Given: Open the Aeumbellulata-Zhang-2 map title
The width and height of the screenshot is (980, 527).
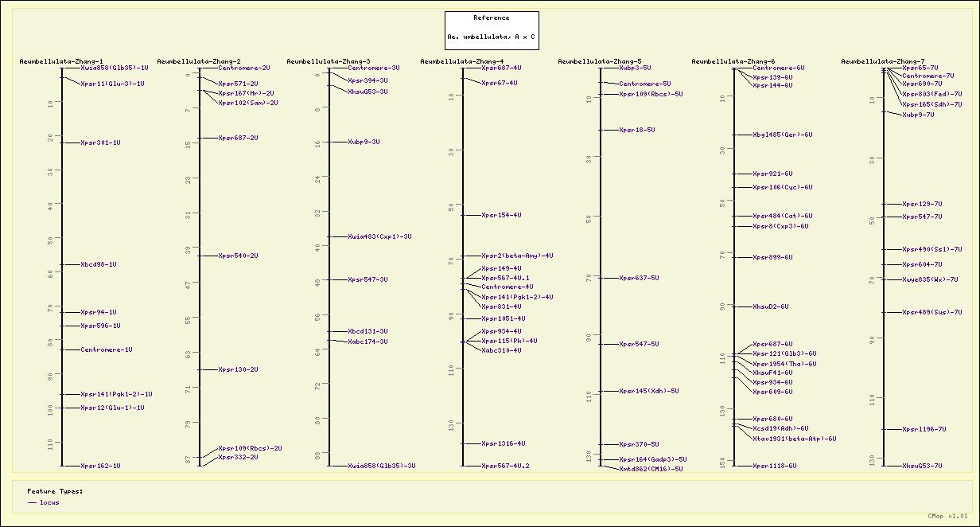Looking at the screenshot, I should (x=199, y=61).
